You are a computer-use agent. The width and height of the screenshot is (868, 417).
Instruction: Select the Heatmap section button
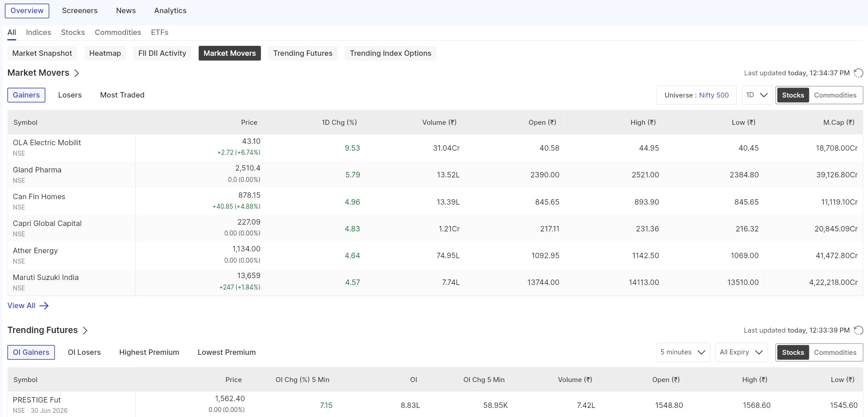point(105,53)
